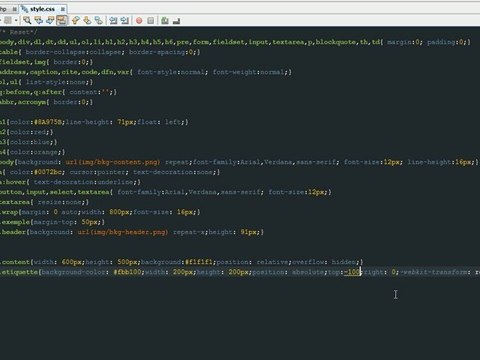Viewport: 480px width, 360px height.
Task: Switch to the style.css tab
Action: point(42,9)
